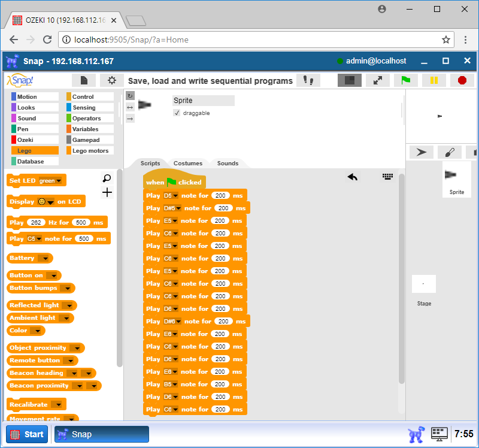
Task: Toggle single-stepping footprints icon
Action: pos(308,81)
